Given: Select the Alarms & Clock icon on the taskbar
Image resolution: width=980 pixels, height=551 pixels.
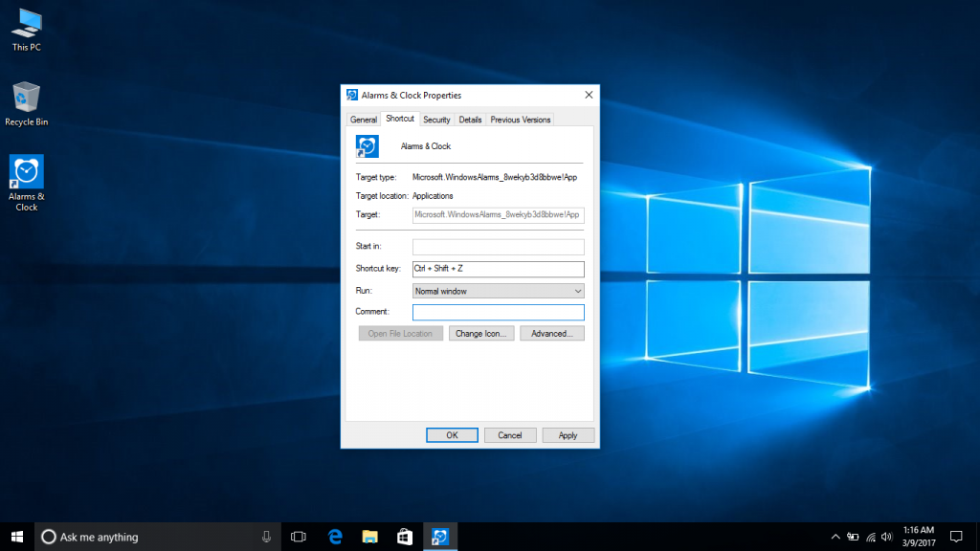Looking at the screenshot, I should click(x=439, y=536).
